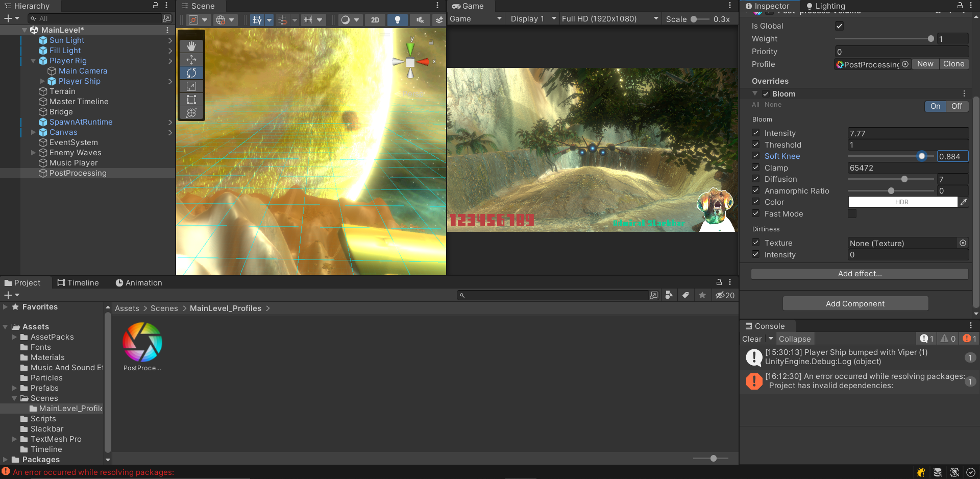Click the Bloom overrides Off button
The width and height of the screenshot is (980, 479).
tap(957, 106)
